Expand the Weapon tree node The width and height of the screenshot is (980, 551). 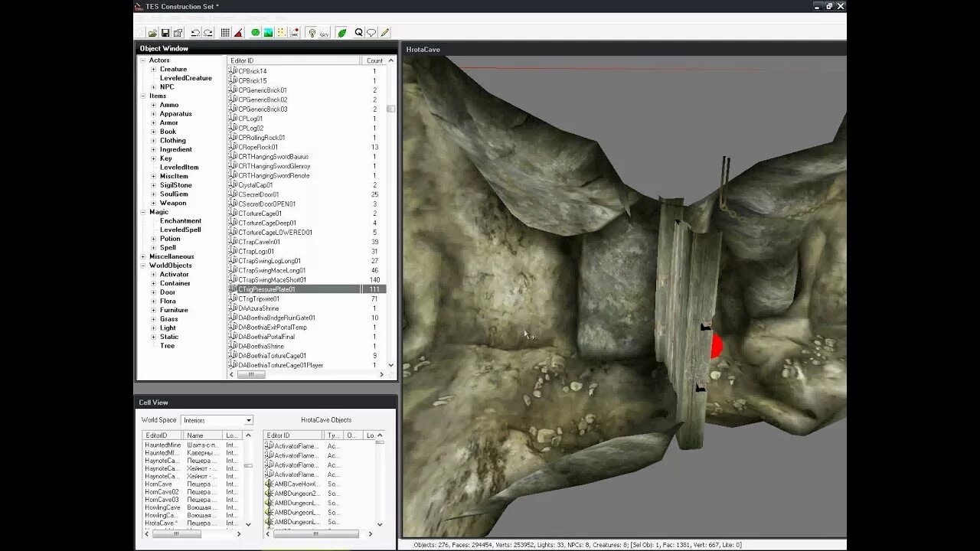(x=153, y=203)
